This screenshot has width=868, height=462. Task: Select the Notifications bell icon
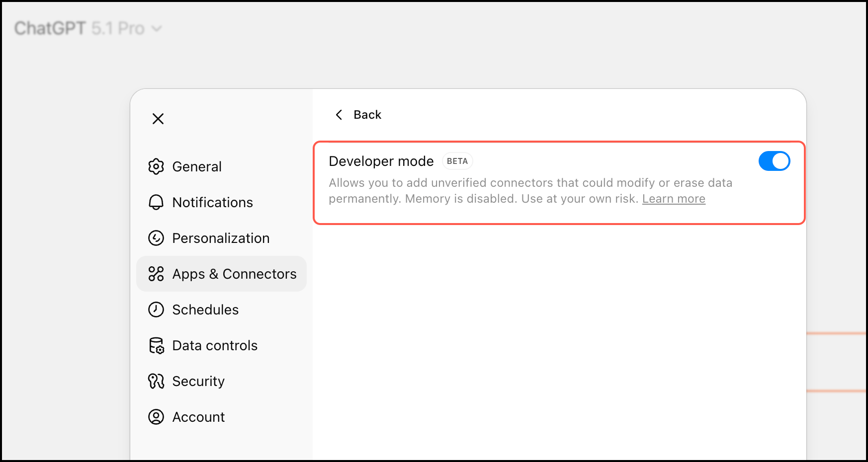click(156, 202)
